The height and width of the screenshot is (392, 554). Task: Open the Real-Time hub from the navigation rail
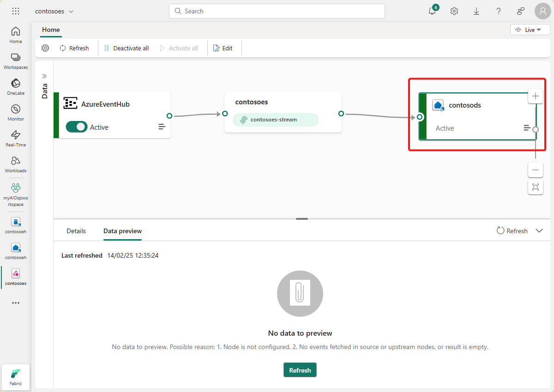coord(15,137)
